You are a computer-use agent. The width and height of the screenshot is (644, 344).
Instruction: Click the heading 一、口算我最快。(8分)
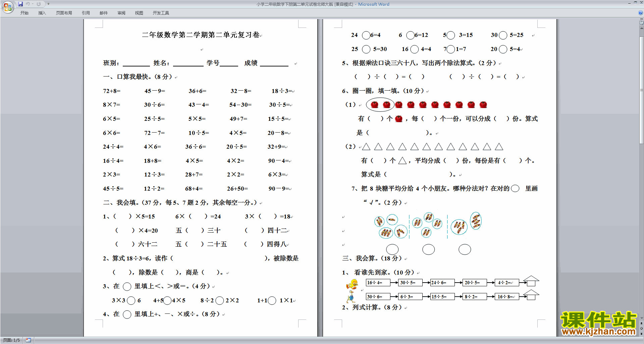138,77
